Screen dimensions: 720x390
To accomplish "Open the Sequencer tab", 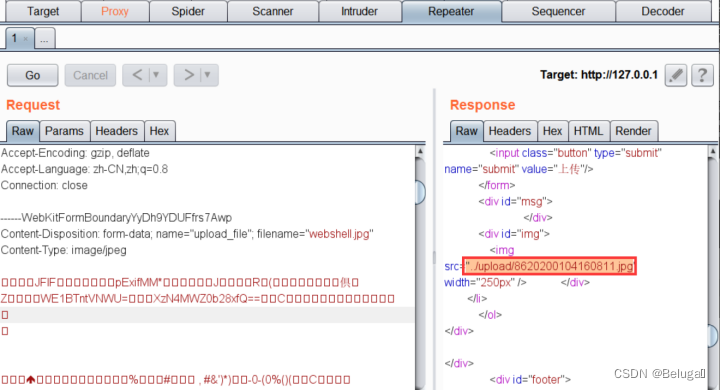I will (558, 11).
